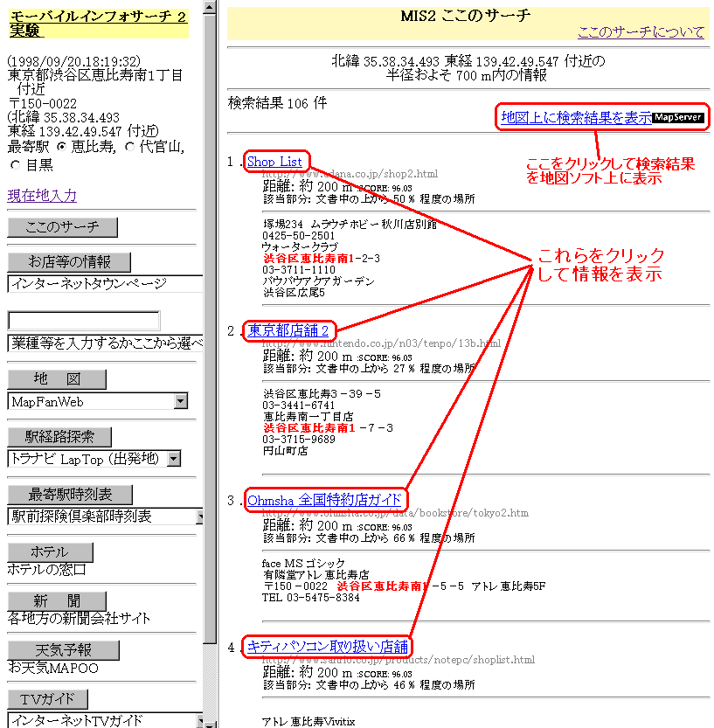This screenshot has height=728, width=714.
Task: Click the TVガイド button
Action: tap(48, 699)
